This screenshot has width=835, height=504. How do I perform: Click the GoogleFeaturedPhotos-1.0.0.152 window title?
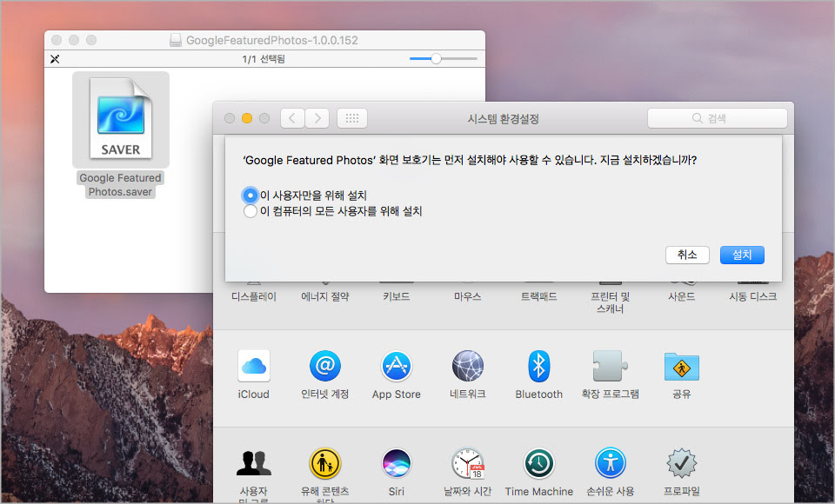pos(271,40)
